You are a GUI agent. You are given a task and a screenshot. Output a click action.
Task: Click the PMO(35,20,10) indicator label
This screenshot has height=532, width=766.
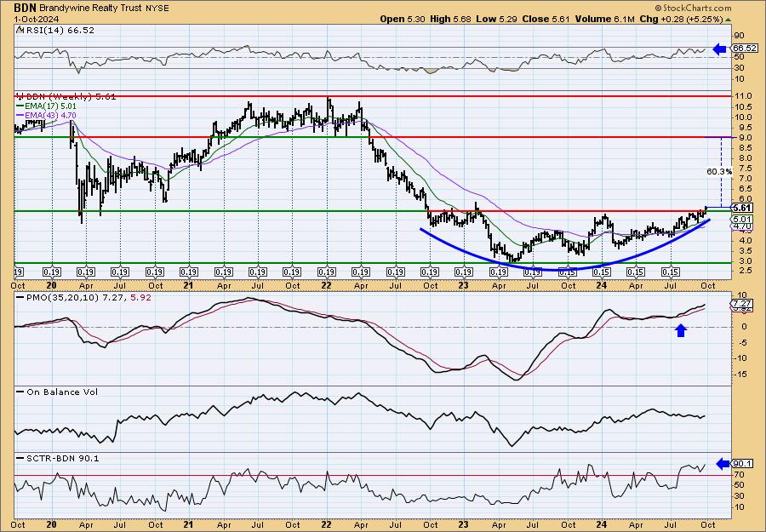coord(84,296)
